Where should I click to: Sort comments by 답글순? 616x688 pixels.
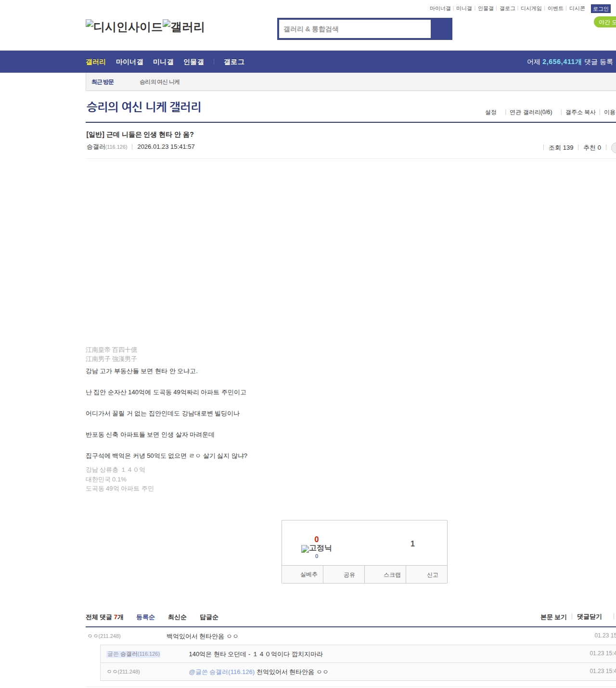pos(209,617)
